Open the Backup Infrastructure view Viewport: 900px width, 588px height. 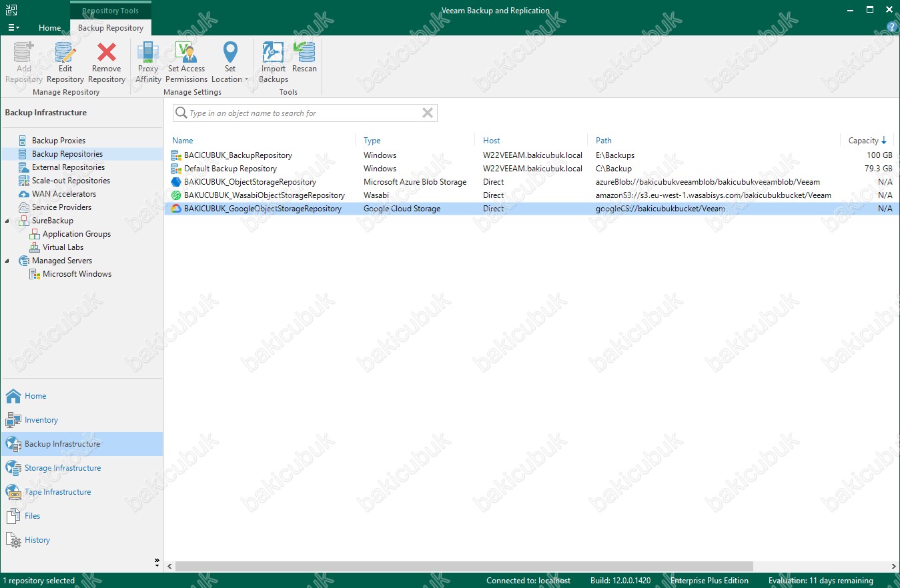(x=81, y=444)
